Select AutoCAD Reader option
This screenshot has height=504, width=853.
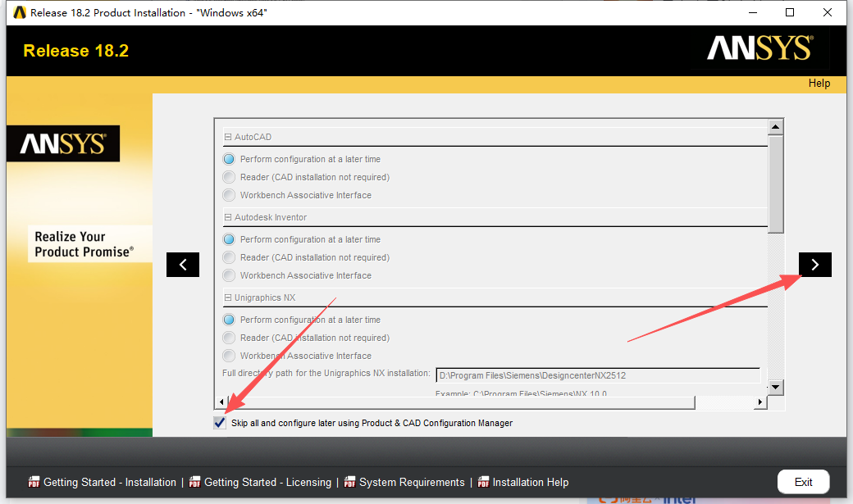pyautogui.click(x=229, y=177)
